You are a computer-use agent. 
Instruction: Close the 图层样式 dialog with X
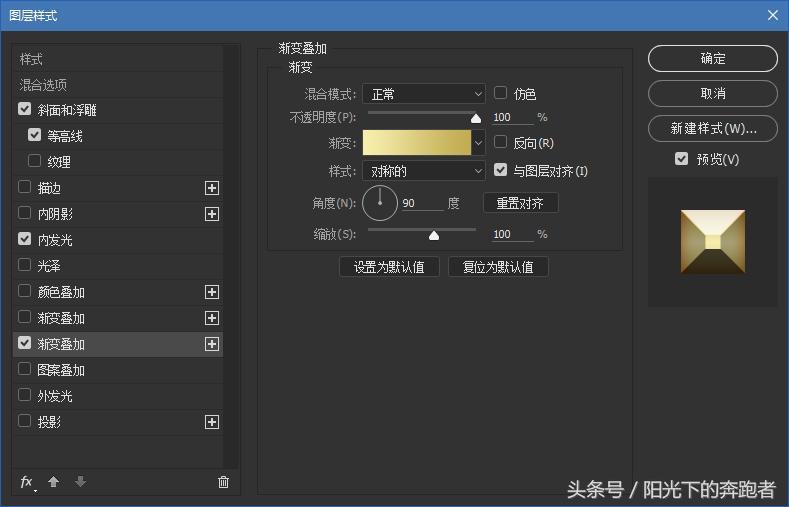point(773,15)
